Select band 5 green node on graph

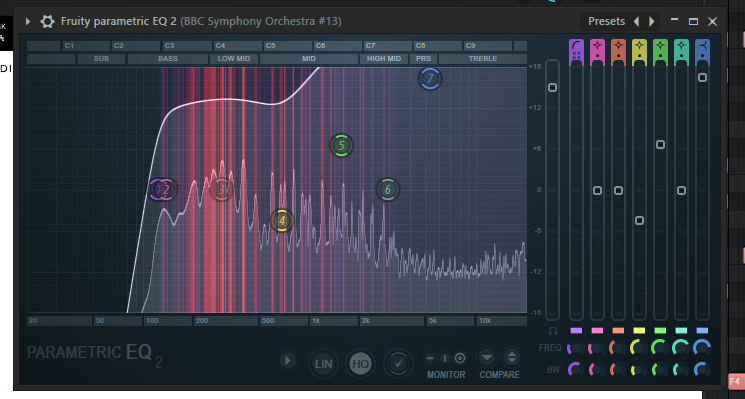click(x=341, y=145)
